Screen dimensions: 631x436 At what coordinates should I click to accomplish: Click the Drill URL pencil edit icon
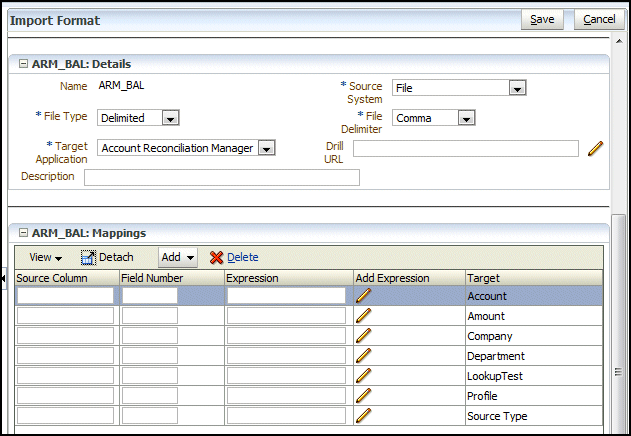click(595, 149)
